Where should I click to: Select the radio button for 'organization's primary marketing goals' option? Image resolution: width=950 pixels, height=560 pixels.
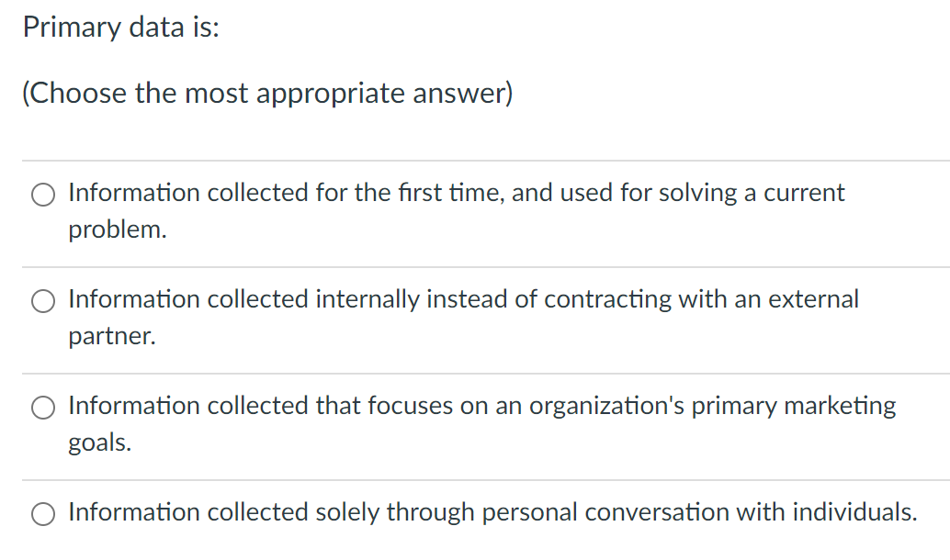42,408
